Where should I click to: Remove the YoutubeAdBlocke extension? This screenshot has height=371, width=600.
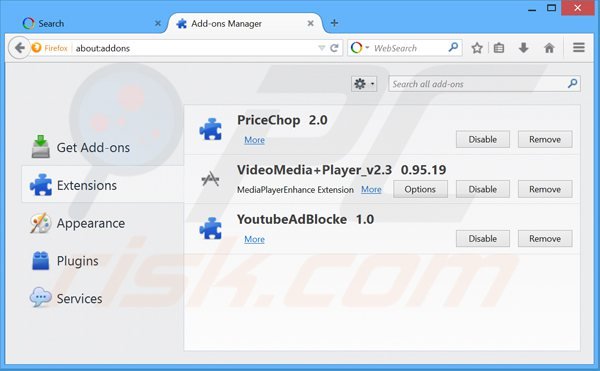[x=545, y=239]
